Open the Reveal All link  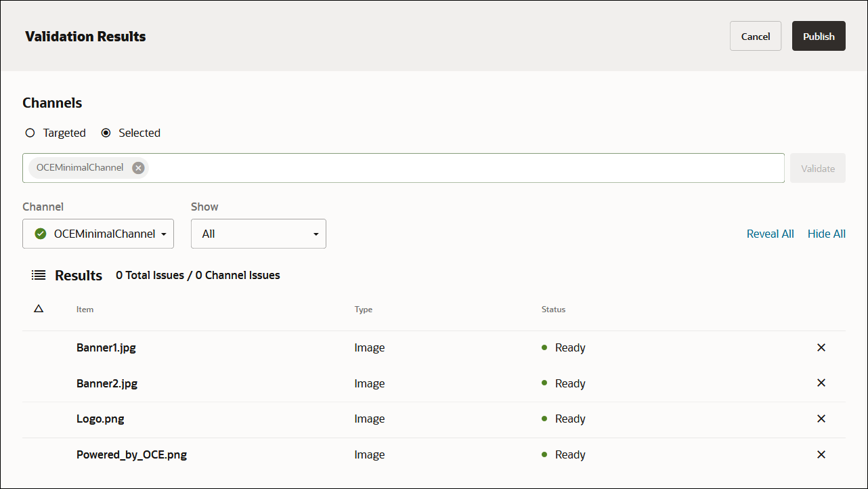(x=770, y=233)
